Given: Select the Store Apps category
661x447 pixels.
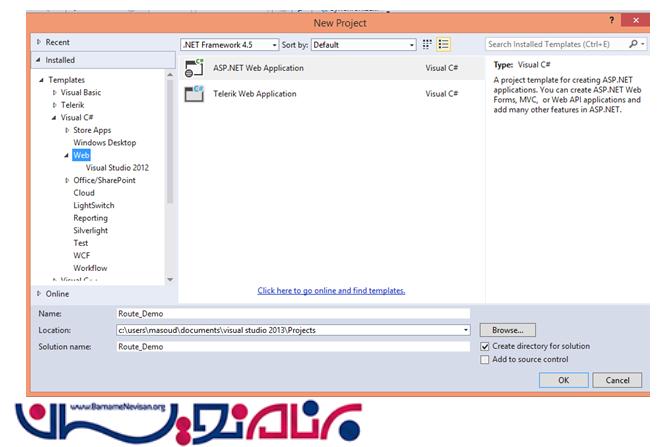Looking at the screenshot, I should (x=92, y=130).
